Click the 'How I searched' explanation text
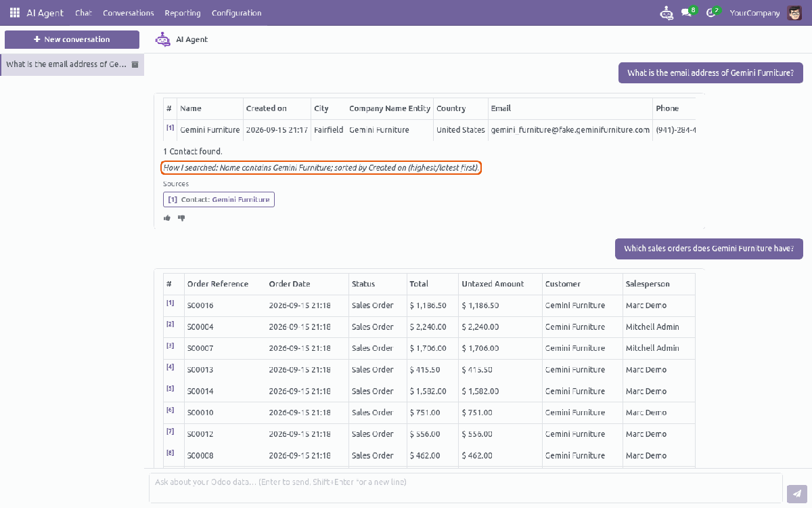812x508 pixels. (321, 167)
